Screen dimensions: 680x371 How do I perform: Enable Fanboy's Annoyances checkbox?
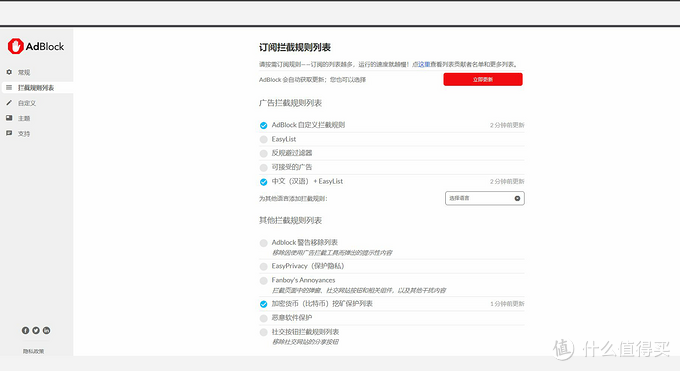coord(263,281)
